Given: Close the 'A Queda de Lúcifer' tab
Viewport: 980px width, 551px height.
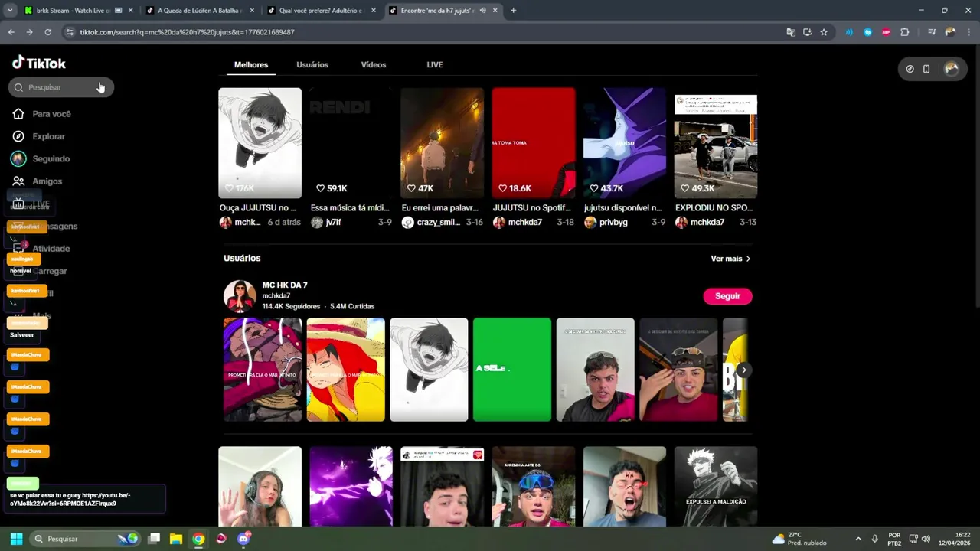Looking at the screenshot, I should coord(252,11).
